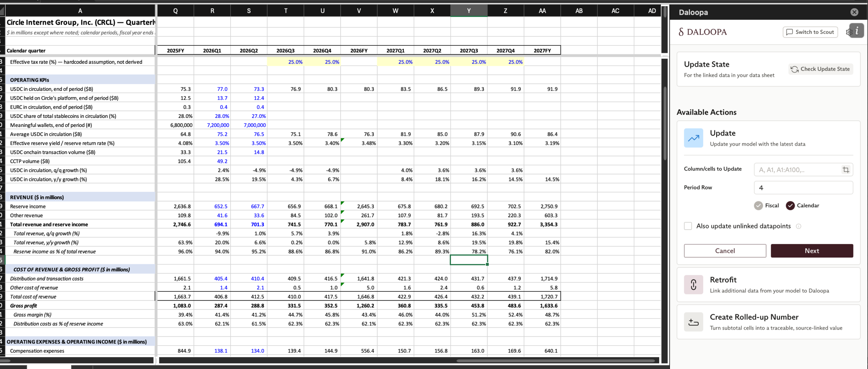Image resolution: width=868 pixels, height=369 pixels.
Task: Click the 'Total cost of revenue' label
Action: coord(33,296)
